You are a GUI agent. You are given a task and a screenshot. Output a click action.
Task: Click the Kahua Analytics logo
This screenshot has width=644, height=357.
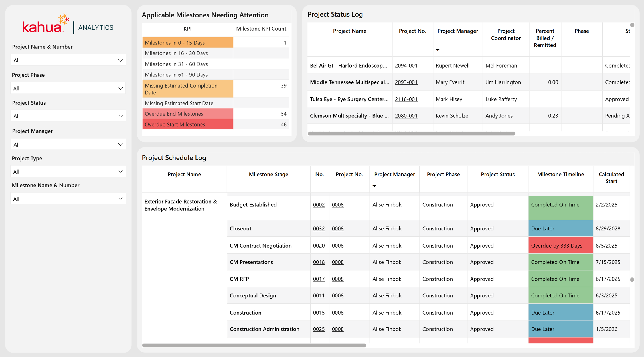[68, 24]
